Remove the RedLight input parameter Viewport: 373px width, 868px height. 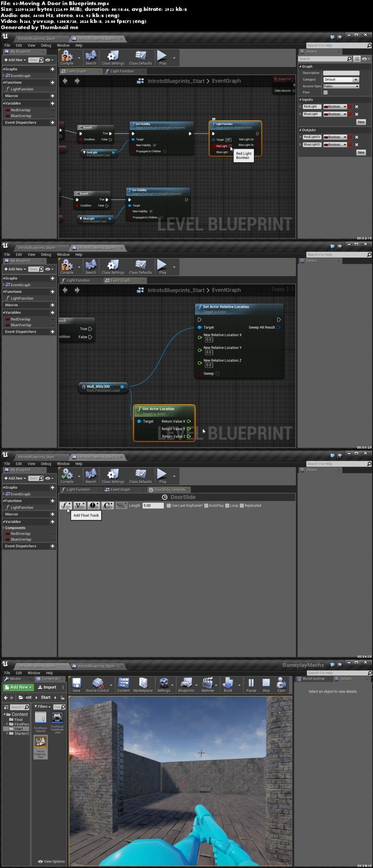(x=357, y=107)
